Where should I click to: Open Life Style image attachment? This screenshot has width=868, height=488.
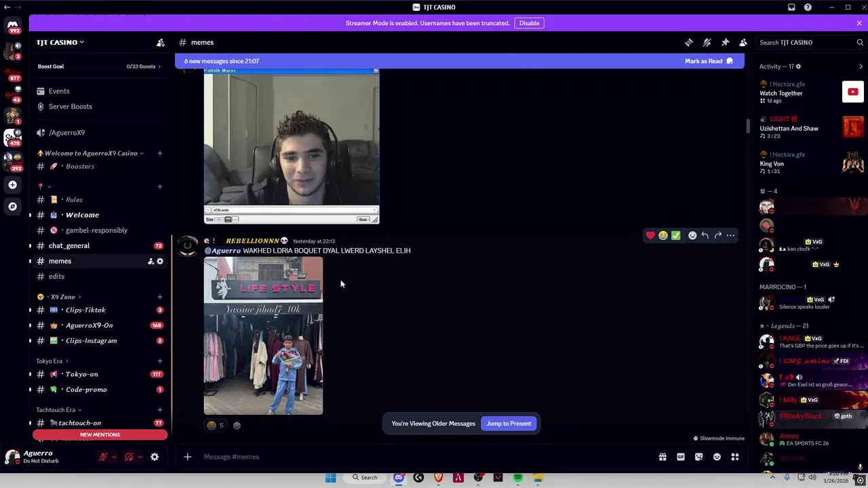coord(263,335)
